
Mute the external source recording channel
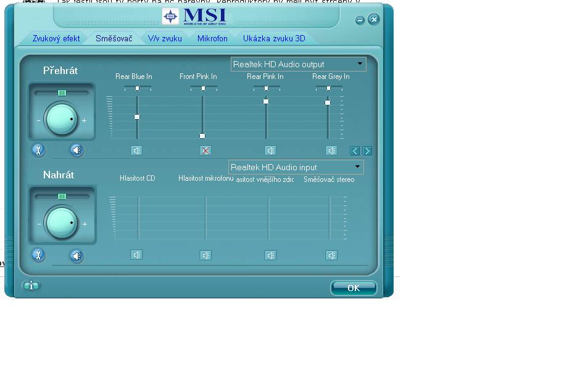click(270, 256)
